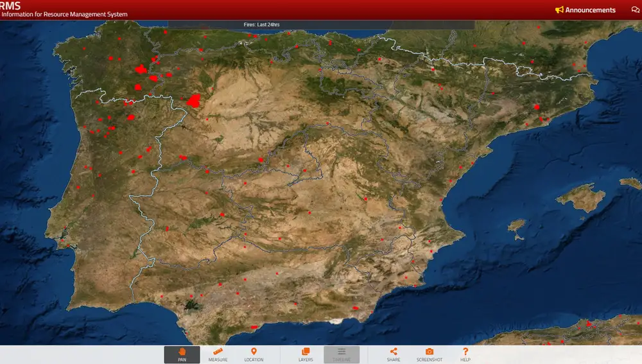Click the Mallorca island on the map

coord(580,198)
